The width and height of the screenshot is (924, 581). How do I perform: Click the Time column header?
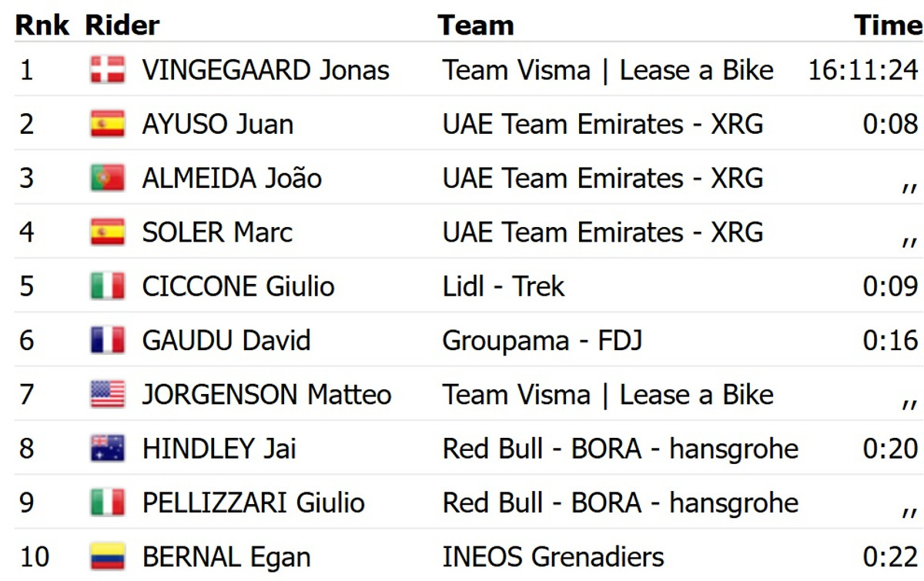(x=888, y=25)
